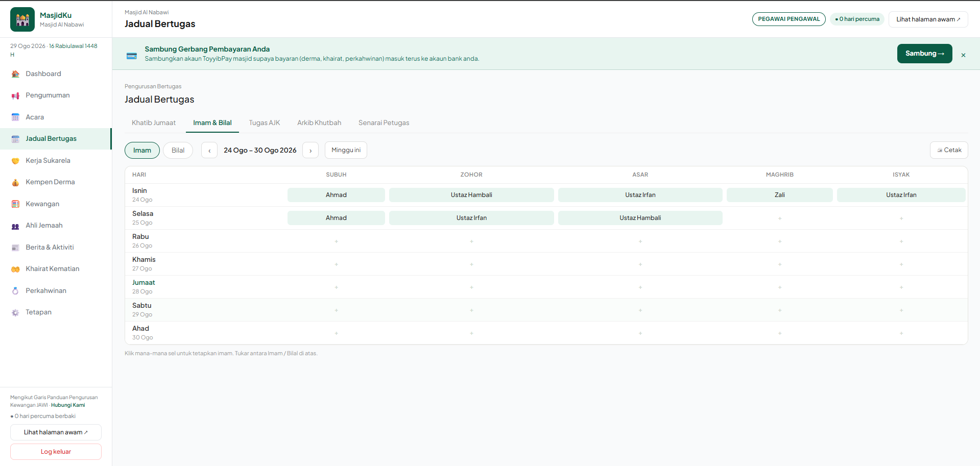The image size is (980, 466).
Task: Switch to the Bilal schedule toggle
Action: click(178, 150)
